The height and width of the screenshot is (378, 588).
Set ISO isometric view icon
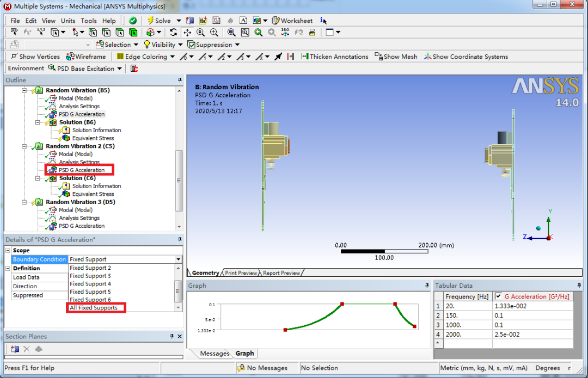(285, 32)
